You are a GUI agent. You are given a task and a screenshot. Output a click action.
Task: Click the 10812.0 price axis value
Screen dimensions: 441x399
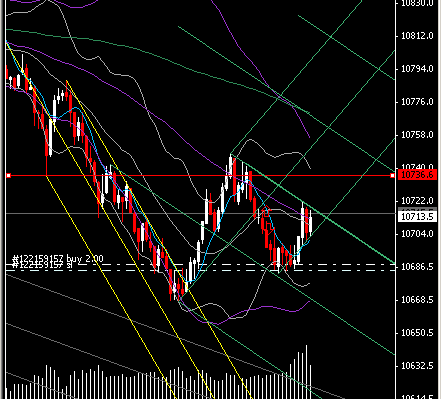[417, 36]
